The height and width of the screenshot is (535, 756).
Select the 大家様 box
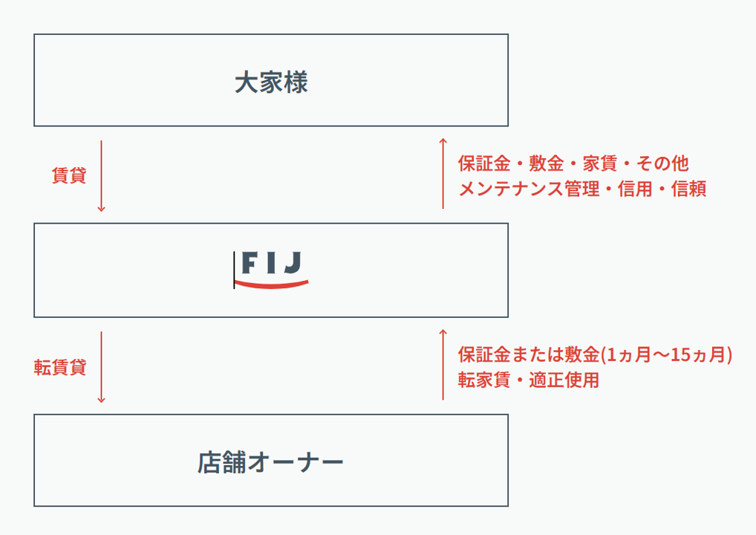click(271, 80)
